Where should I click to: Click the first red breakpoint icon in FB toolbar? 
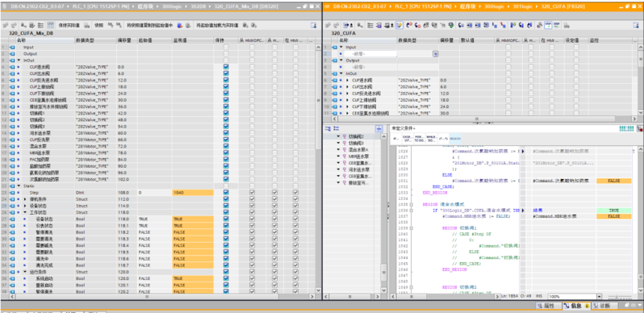(410, 25)
